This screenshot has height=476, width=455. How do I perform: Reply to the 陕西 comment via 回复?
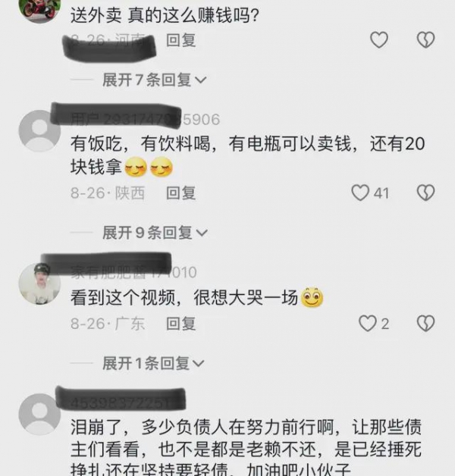(x=180, y=193)
